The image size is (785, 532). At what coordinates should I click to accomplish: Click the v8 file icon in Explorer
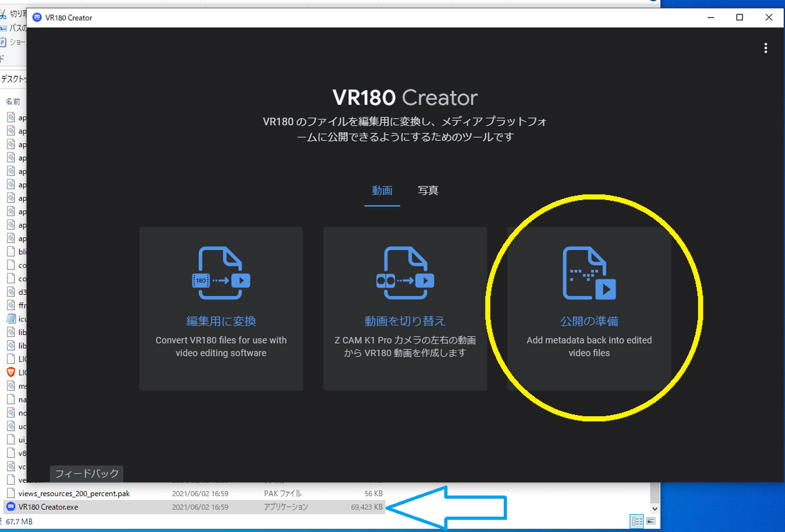pyautogui.click(x=10, y=453)
